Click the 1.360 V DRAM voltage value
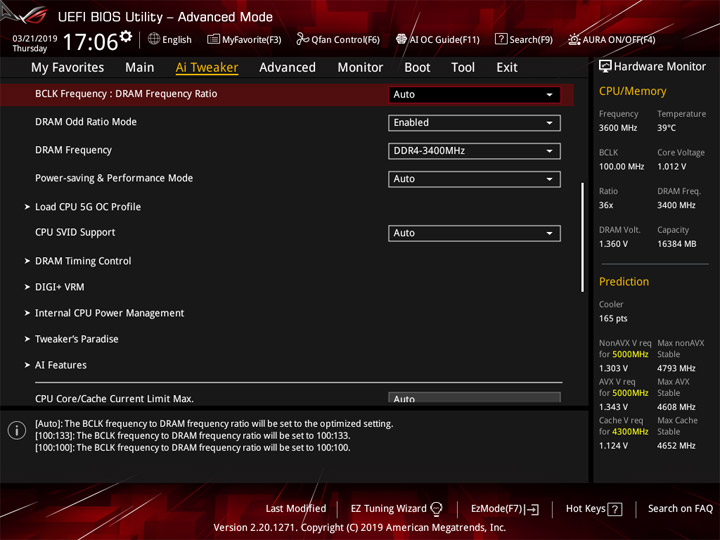The width and height of the screenshot is (720, 540). (613, 244)
